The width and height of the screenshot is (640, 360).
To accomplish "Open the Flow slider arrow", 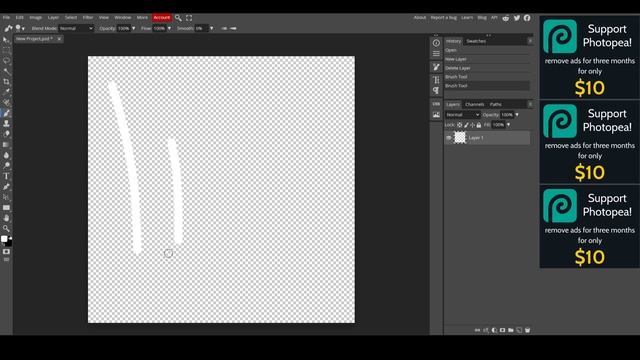I will tap(169, 29).
